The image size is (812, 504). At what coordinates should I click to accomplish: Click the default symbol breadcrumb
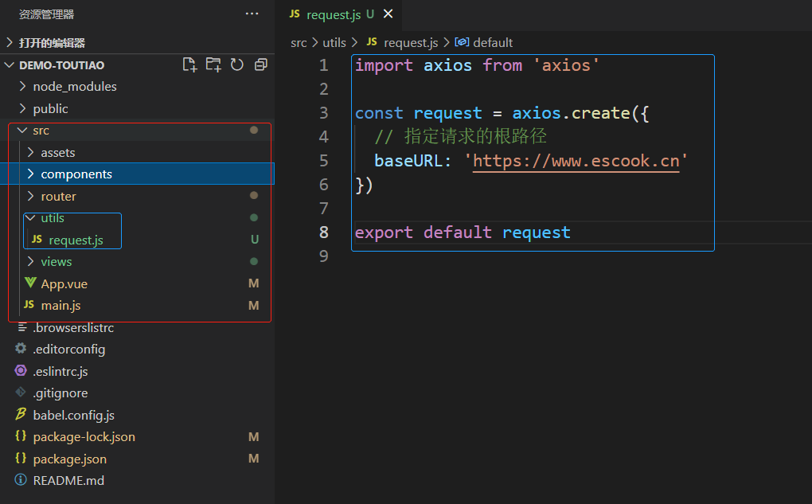tap(492, 43)
